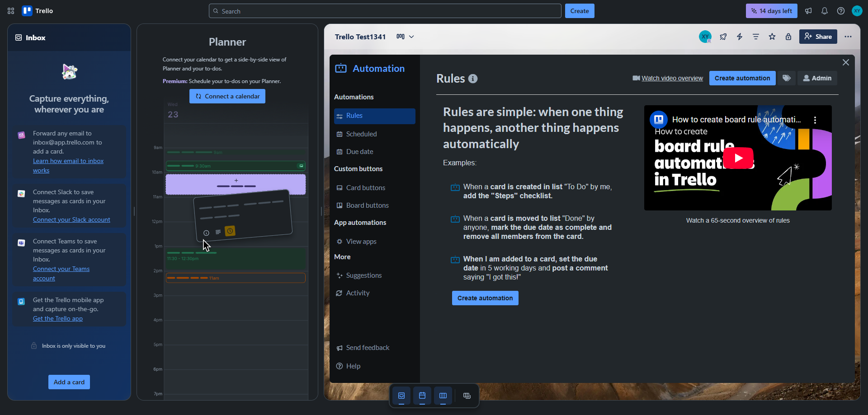Image resolution: width=868 pixels, height=415 pixels.
Task: Click Connect your Slack account link
Action: pos(71,219)
